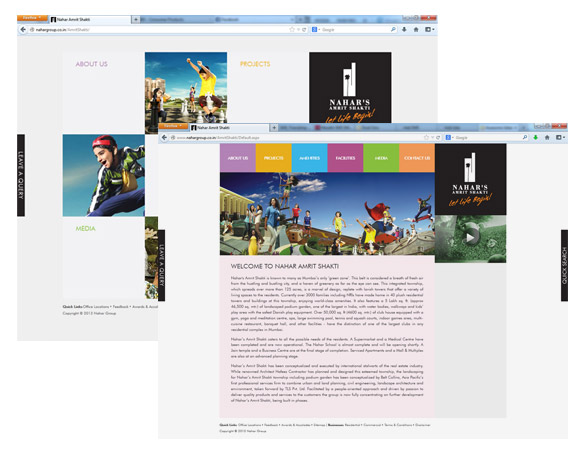Viewport: 579px width, 450px height.
Task: Click hero banner image of playing children
Action: pyautogui.click(x=327, y=214)
